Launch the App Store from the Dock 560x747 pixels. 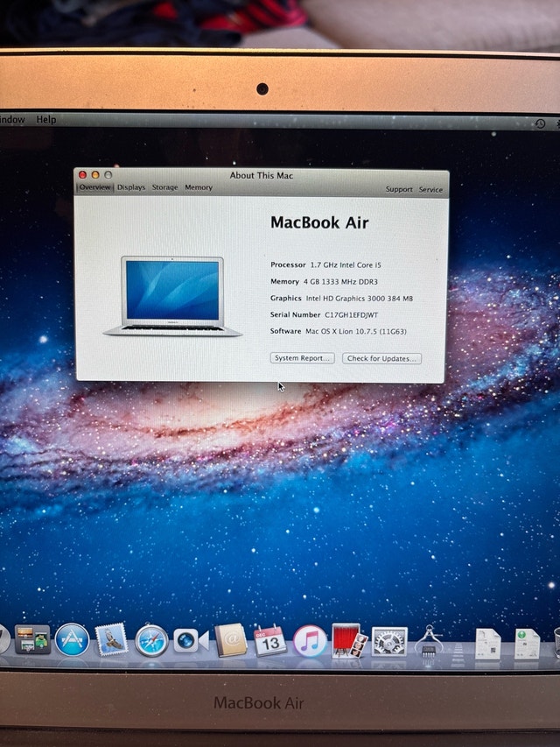[x=72, y=640]
